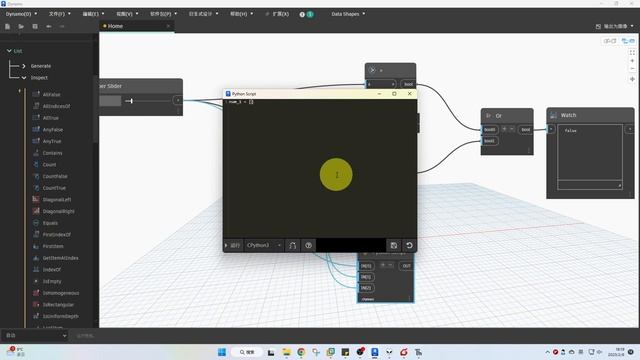Run the Python script with 运行 button

click(233, 245)
